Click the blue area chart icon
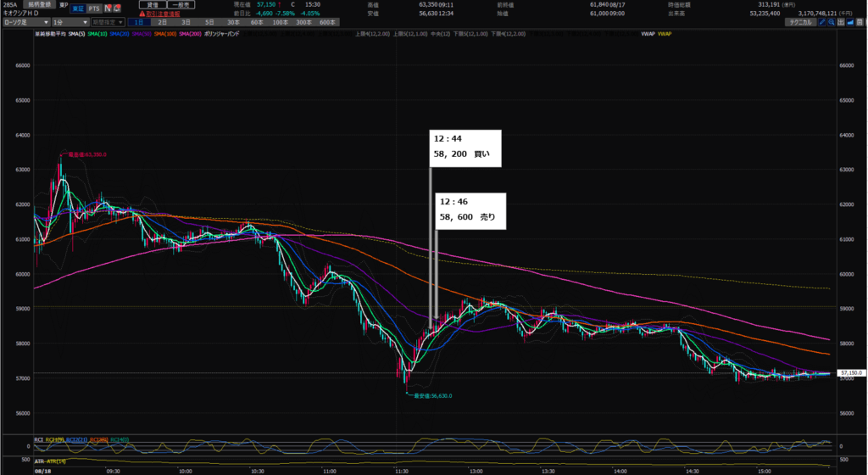Image resolution: width=868 pixels, height=475 pixels. pos(850,22)
